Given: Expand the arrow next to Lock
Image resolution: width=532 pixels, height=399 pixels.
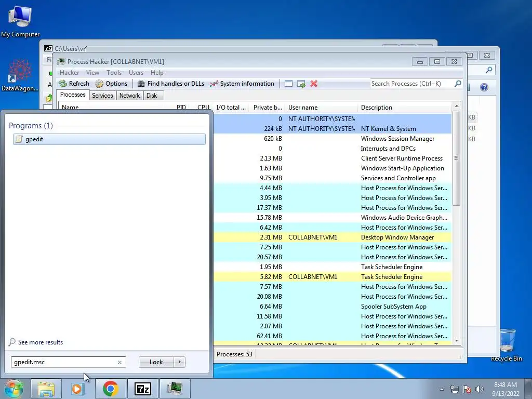Looking at the screenshot, I should click(179, 362).
